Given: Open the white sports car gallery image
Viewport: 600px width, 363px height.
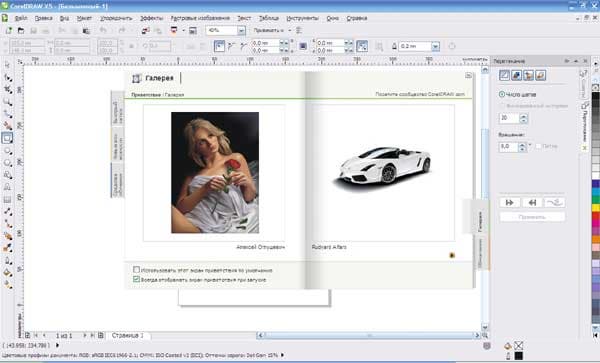Looking at the screenshot, I should click(x=383, y=169).
